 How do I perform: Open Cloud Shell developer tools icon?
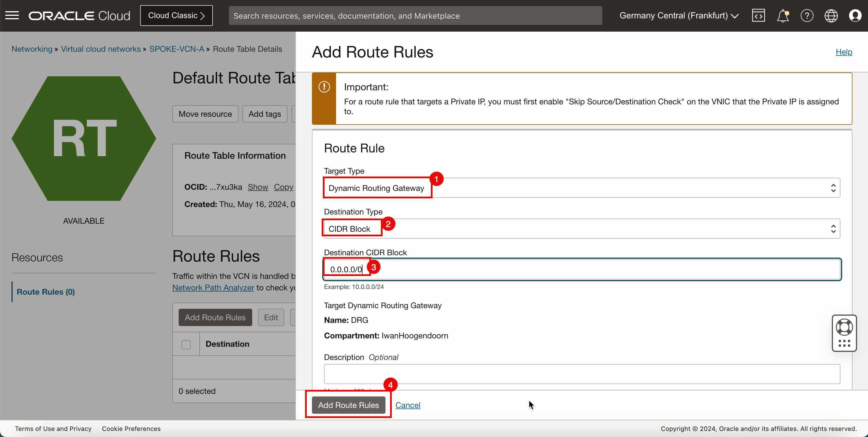[758, 16]
